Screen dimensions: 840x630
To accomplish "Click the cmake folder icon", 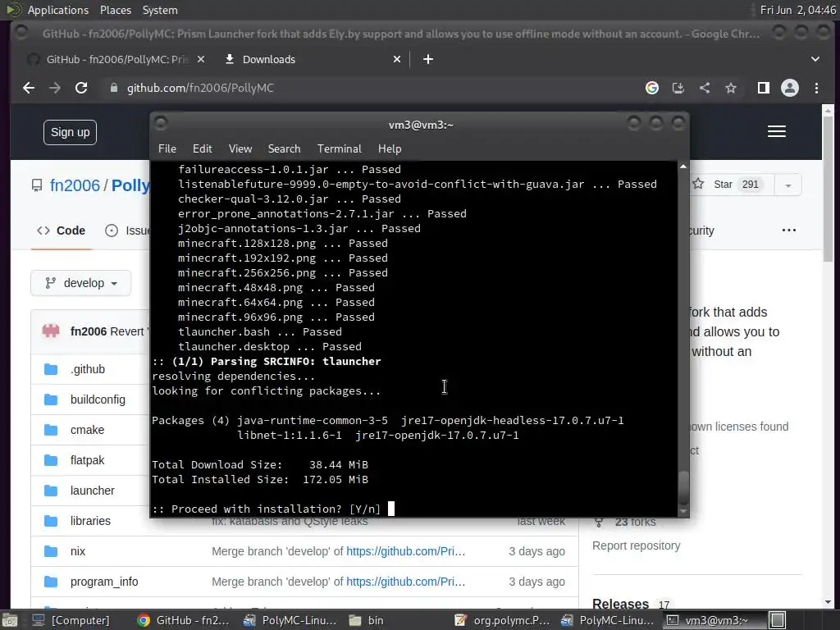I will click(x=51, y=430).
